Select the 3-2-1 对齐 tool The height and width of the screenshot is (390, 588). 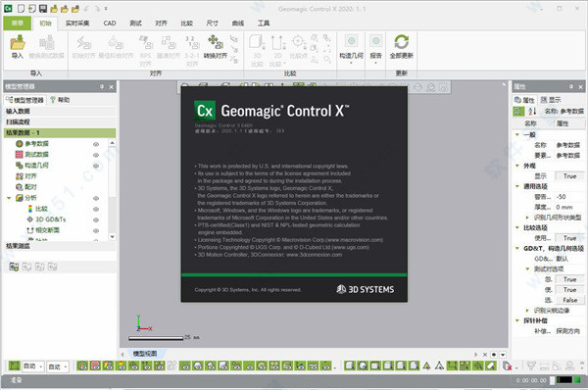click(192, 43)
